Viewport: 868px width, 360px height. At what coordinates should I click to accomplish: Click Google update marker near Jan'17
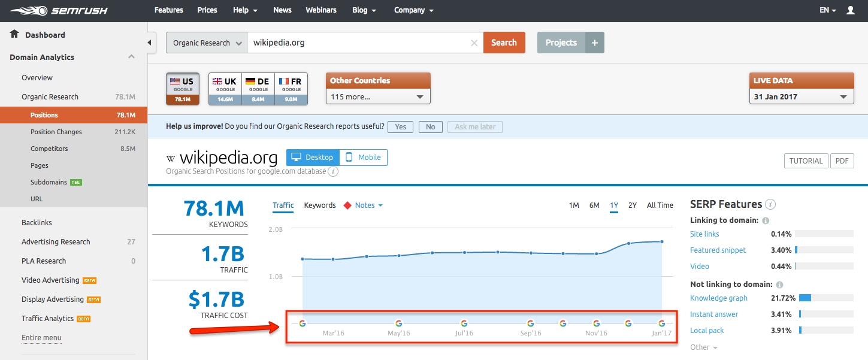pyautogui.click(x=662, y=323)
